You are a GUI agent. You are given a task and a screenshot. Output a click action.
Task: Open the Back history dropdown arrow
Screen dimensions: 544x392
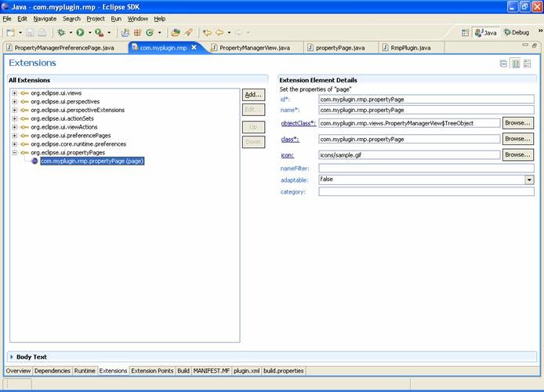click(229, 33)
